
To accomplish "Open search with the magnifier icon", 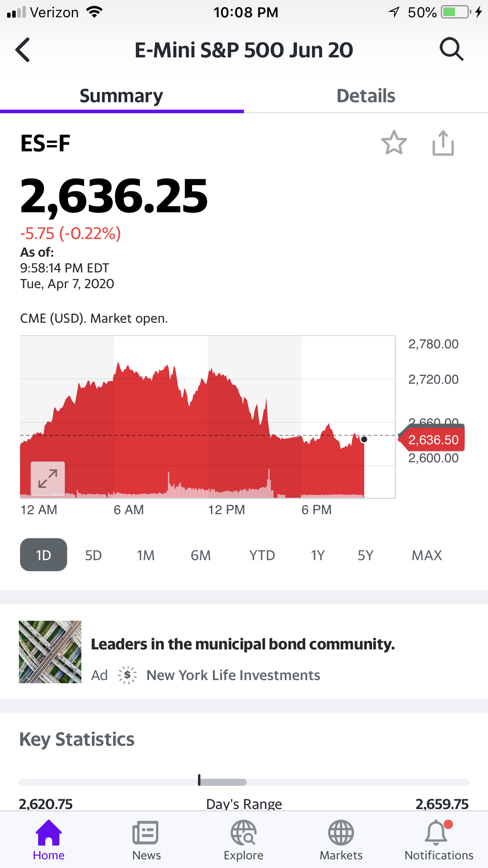I will tap(451, 50).
